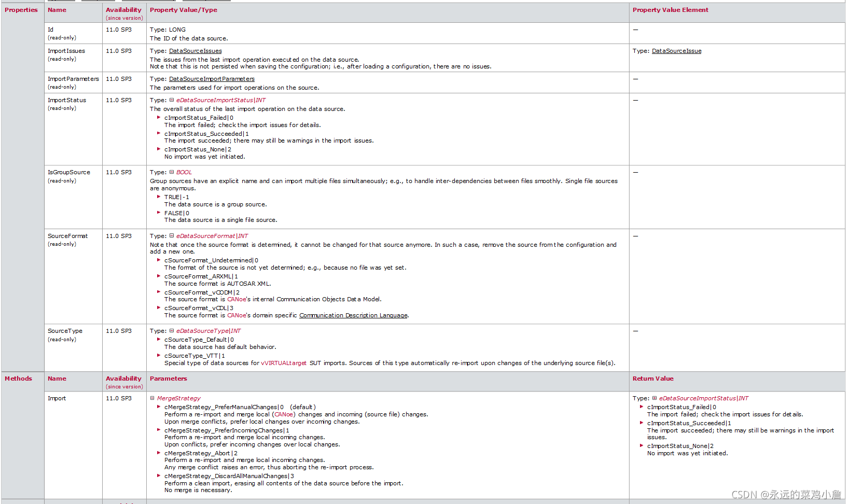Select the Import method name
Image resolution: width=849 pixels, height=504 pixels.
57,398
